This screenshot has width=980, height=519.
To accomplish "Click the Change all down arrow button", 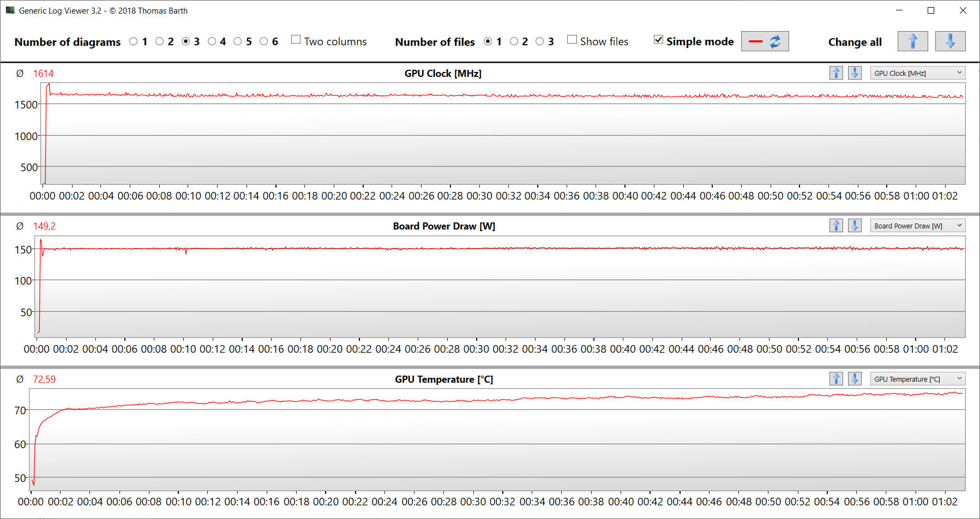I will point(951,41).
